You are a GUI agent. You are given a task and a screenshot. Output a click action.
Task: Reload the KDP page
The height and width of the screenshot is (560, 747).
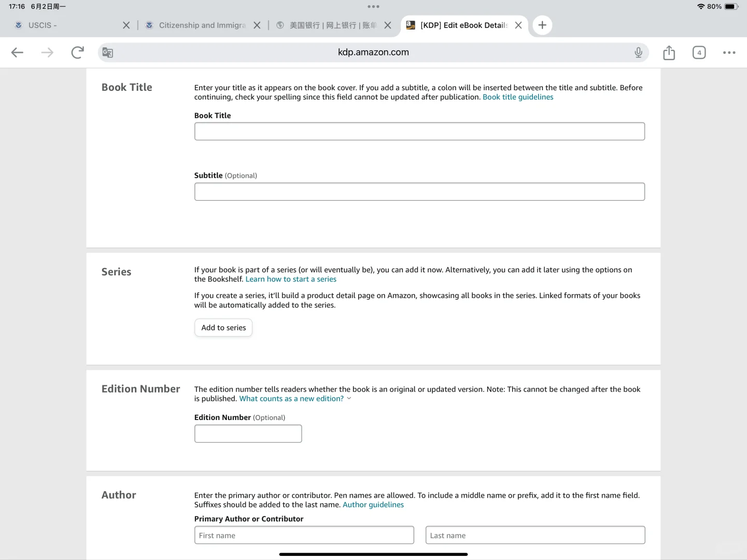tap(77, 52)
